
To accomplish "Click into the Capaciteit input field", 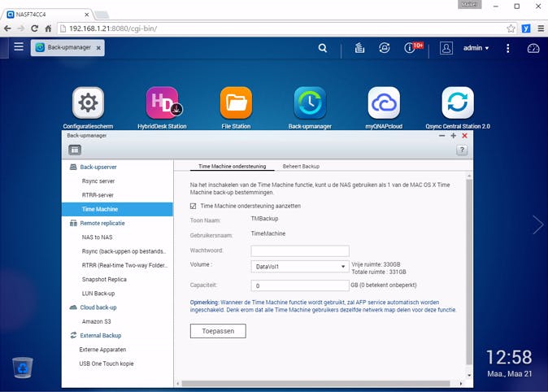I will click(x=300, y=285).
